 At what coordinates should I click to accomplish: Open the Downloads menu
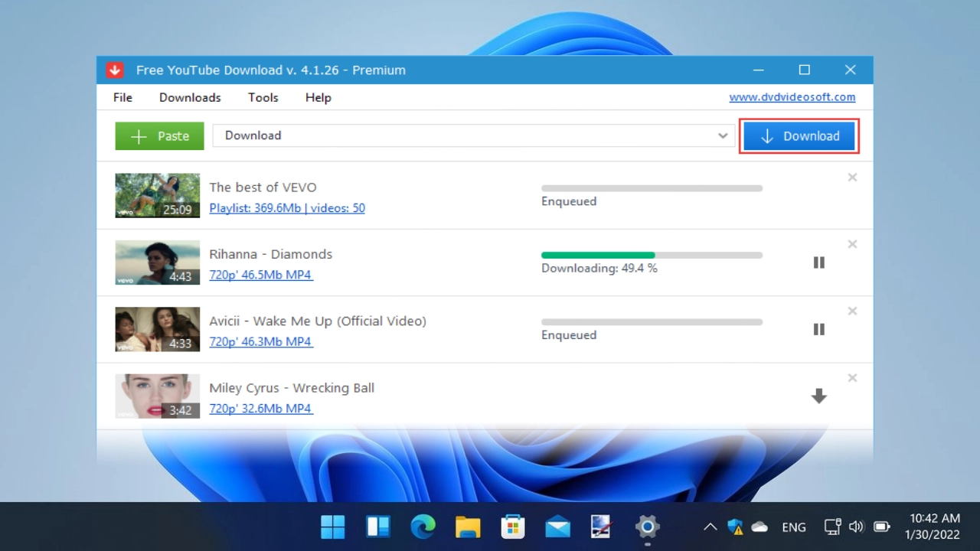(x=190, y=97)
